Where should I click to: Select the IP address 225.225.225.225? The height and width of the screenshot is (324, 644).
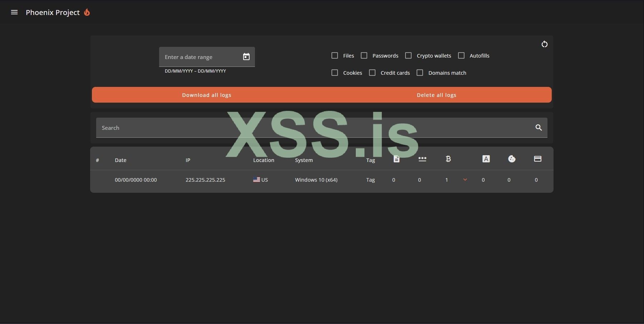point(205,180)
